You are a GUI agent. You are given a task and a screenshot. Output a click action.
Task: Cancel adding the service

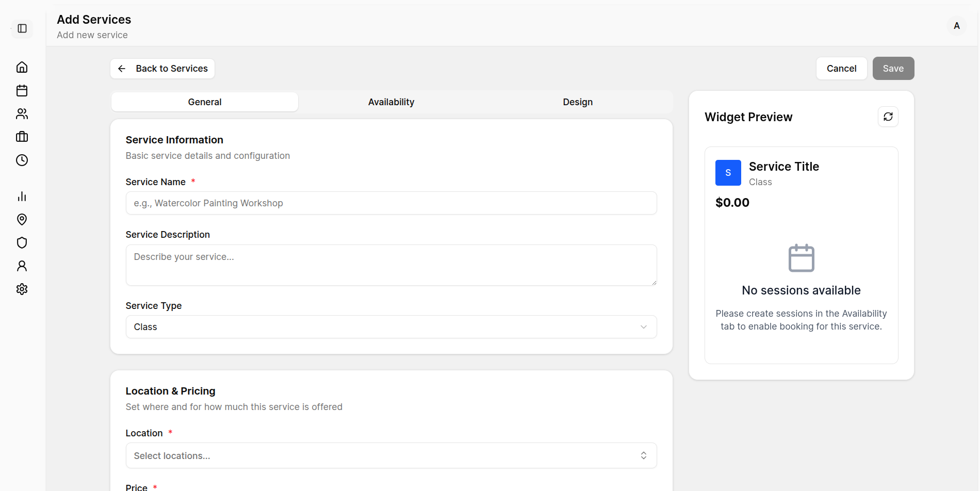click(841, 68)
